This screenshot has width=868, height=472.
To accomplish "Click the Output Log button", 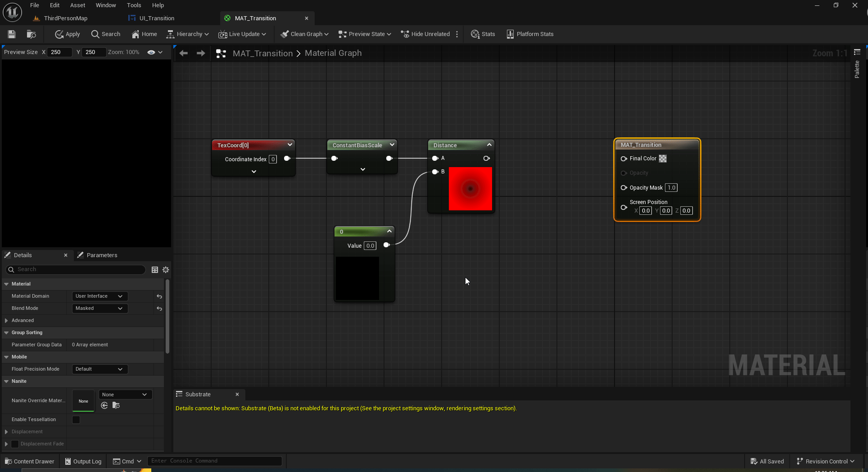I will pos(83,462).
